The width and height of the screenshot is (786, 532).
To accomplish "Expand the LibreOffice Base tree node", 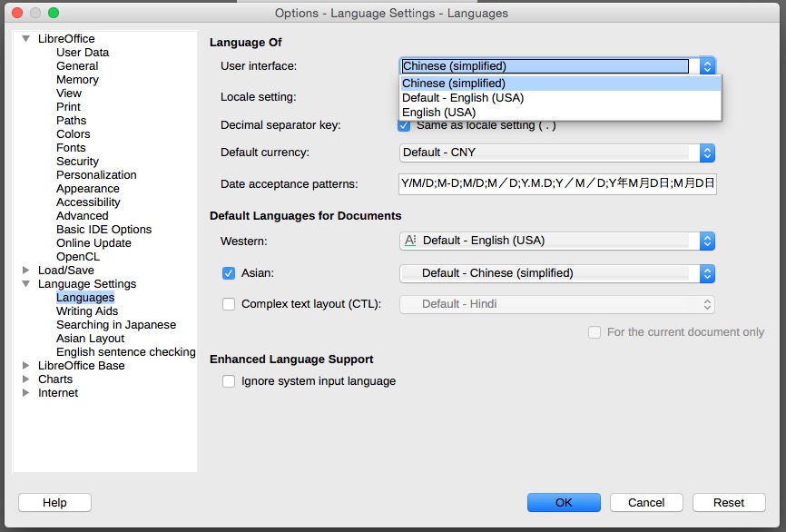I will [x=26, y=366].
